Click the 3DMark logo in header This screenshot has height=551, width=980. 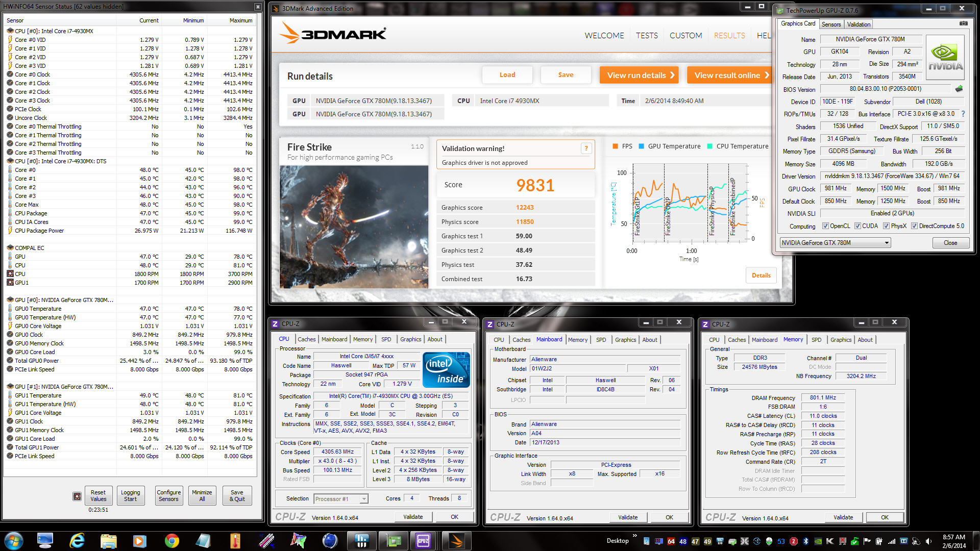pos(333,34)
